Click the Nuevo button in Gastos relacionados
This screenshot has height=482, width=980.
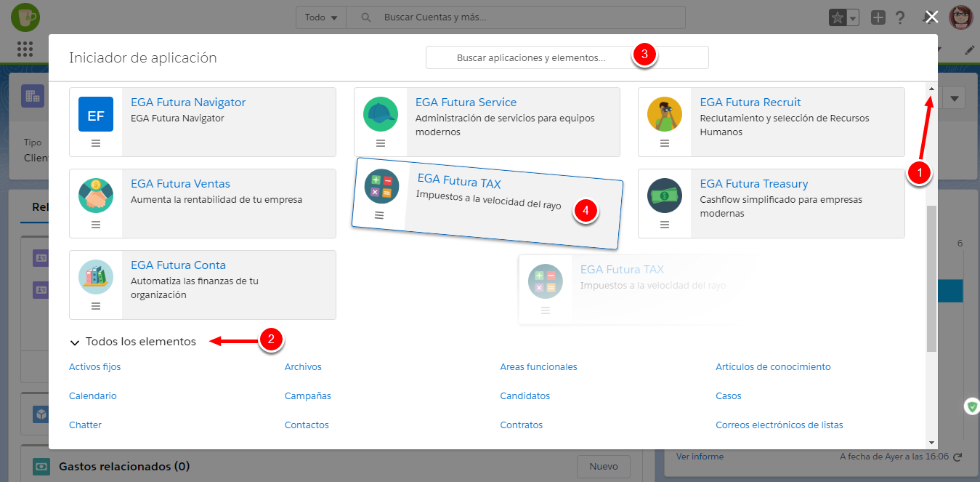click(x=604, y=467)
